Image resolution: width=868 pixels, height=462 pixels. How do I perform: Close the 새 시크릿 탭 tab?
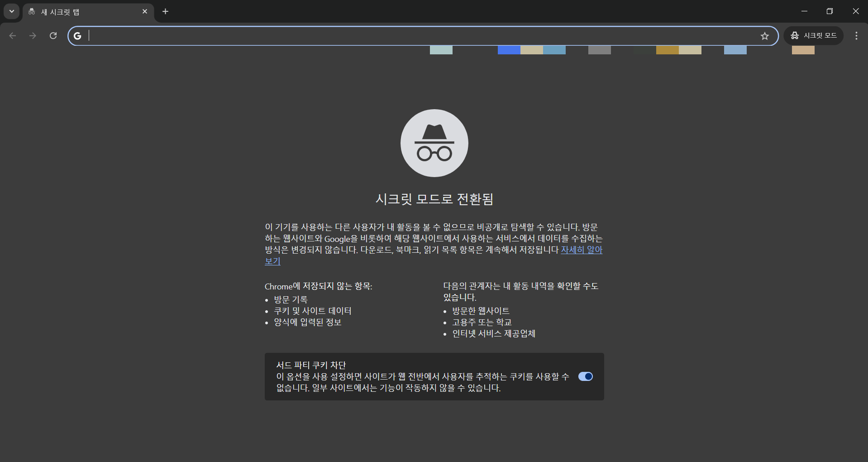point(145,11)
